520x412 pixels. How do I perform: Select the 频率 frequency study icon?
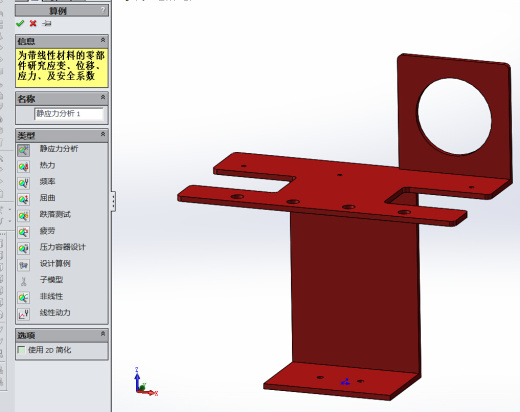click(x=24, y=183)
